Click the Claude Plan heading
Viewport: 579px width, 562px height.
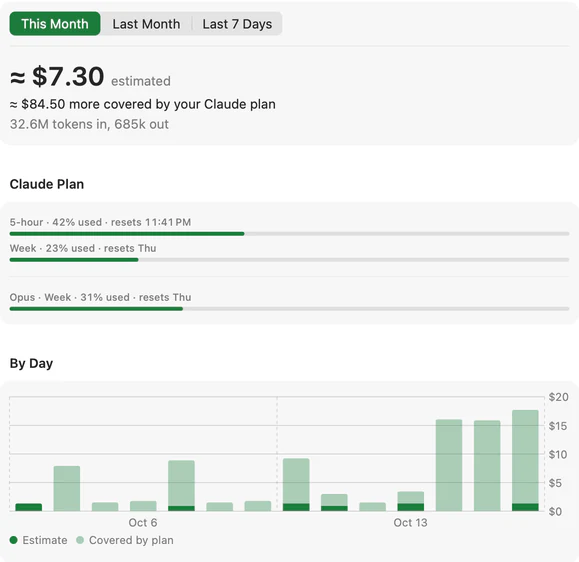click(x=47, y=184)
